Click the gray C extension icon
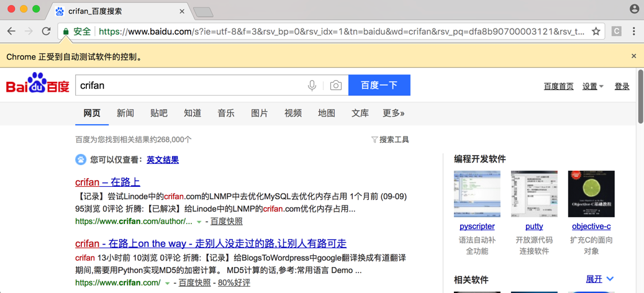Viewport: 644px width, 293px height. 616,32
